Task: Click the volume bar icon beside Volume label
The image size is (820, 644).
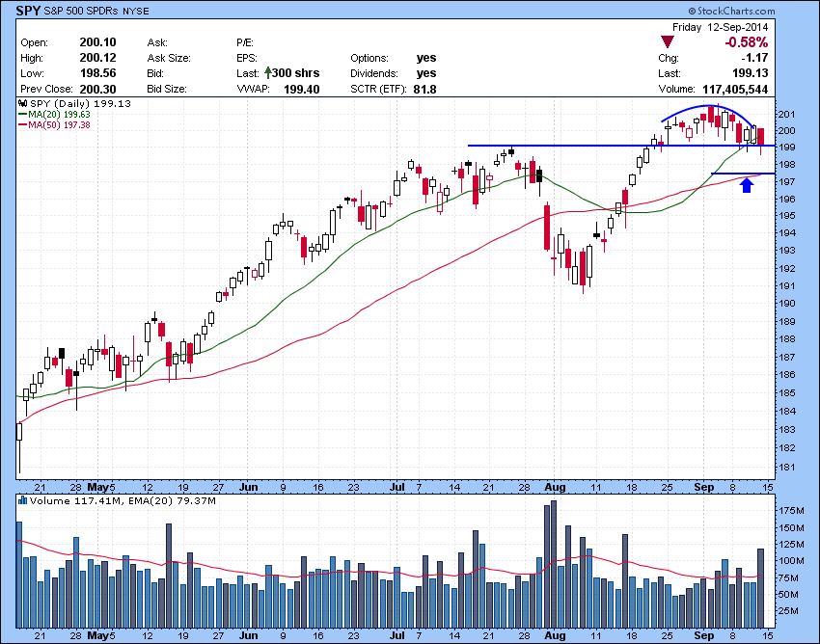Action: coord(23,500)
